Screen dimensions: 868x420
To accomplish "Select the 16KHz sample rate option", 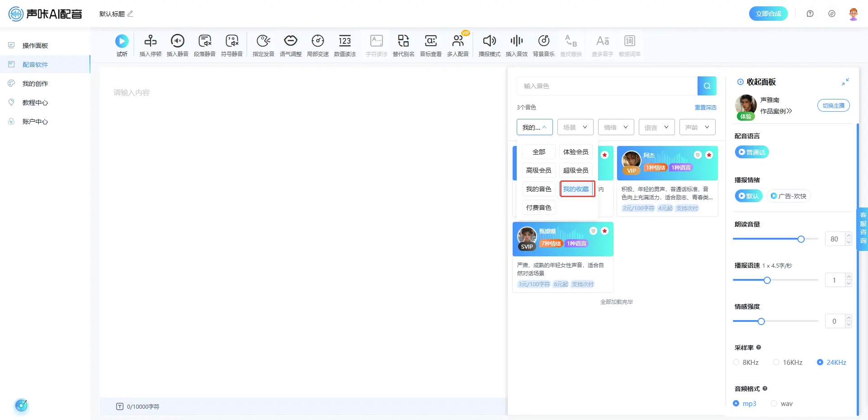I will [776, 363].
